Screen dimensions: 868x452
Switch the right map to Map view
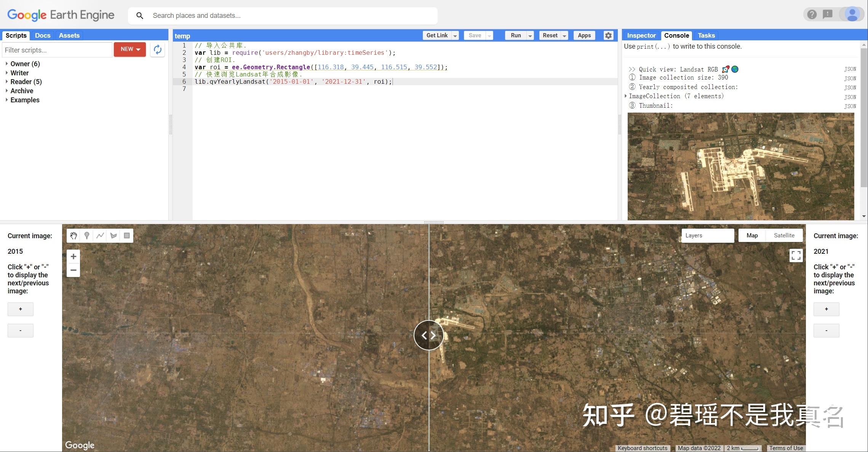[751, 235]
